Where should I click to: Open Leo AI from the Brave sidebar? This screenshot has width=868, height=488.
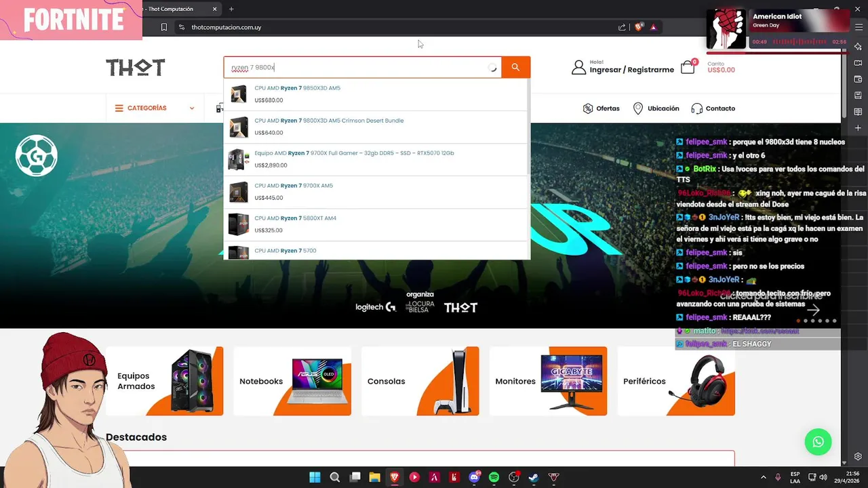tap(859, 46)
